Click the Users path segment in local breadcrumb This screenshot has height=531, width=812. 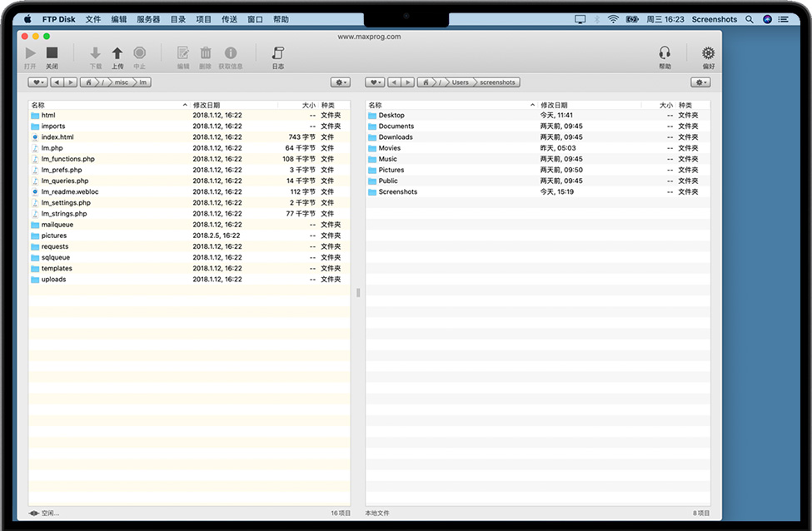(x=460, y=82)
